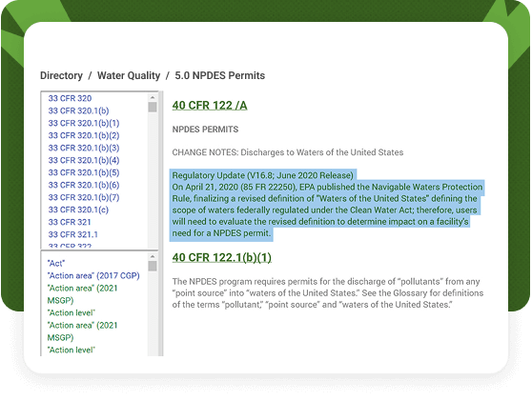This screenshot has height=401, width=532.
Task: Open glossary term "Action area" (2017 CGP)
Action: (93, 275)
